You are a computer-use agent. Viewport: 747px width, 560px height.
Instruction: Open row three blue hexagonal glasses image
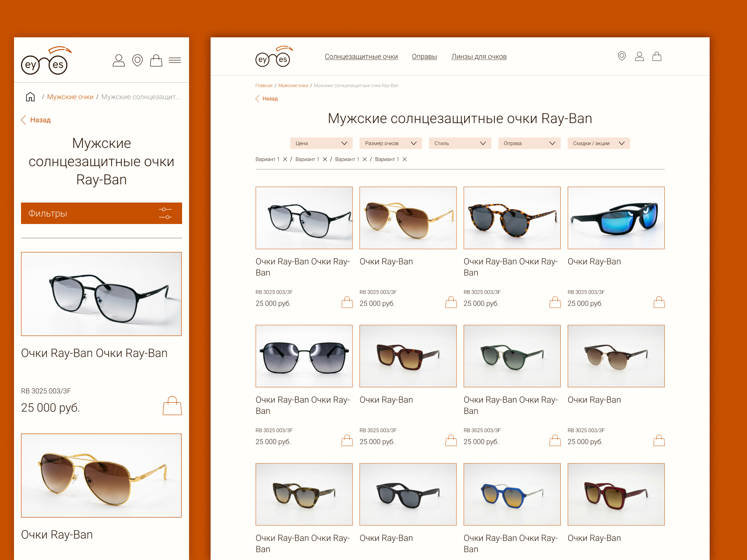coord(512,494)
